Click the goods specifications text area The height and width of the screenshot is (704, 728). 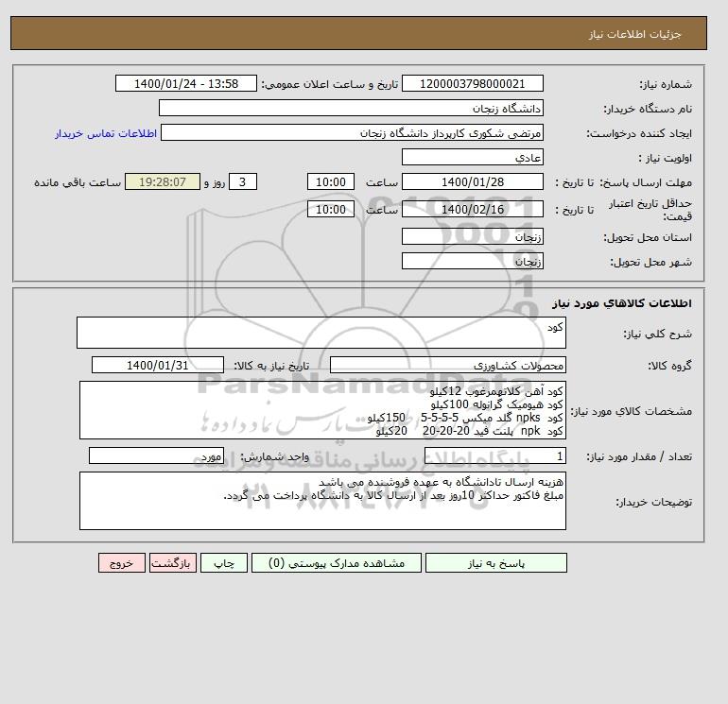[x=322, y=410]
